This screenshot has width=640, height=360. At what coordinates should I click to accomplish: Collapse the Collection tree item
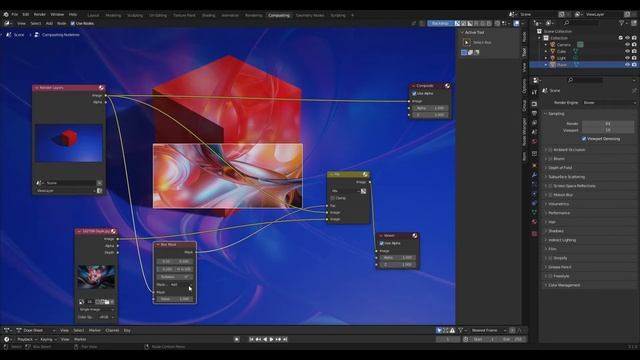coord(540,38)
